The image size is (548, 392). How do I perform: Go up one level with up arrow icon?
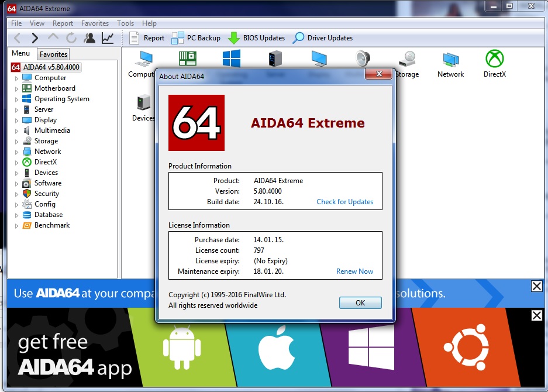coord(53,37)
